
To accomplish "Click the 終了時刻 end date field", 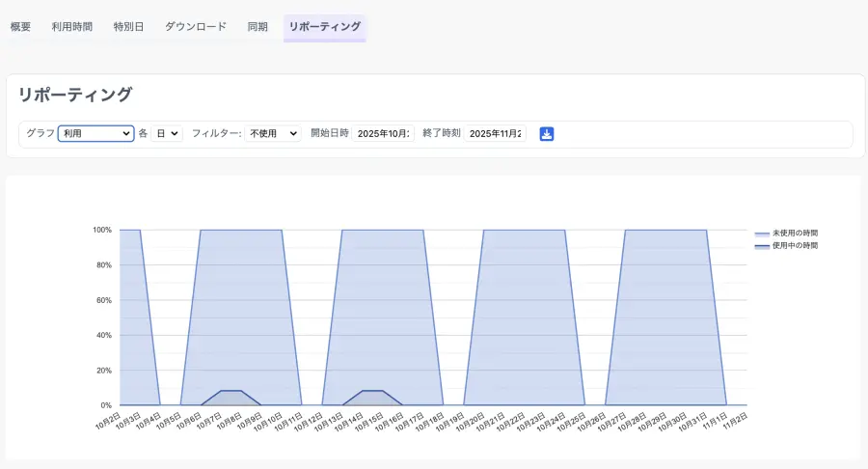I will pyautogui.click(x=495, y=134).
